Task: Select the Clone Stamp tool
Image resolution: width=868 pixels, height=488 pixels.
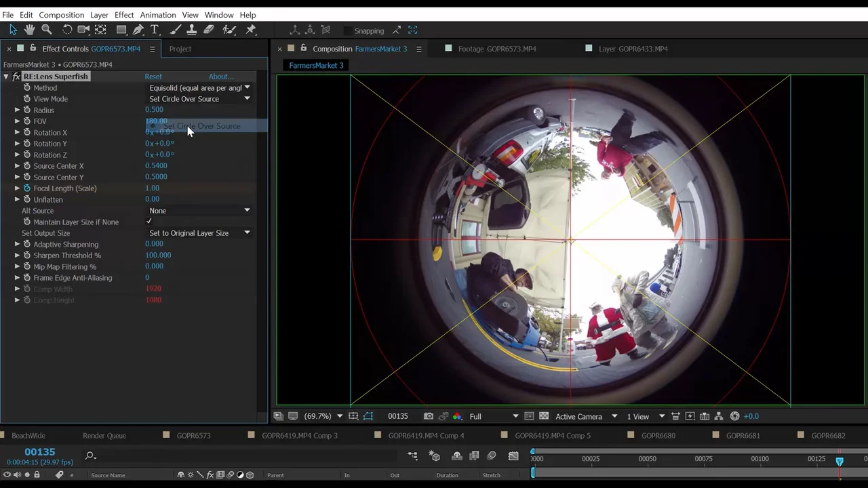Action: [192, 29]
